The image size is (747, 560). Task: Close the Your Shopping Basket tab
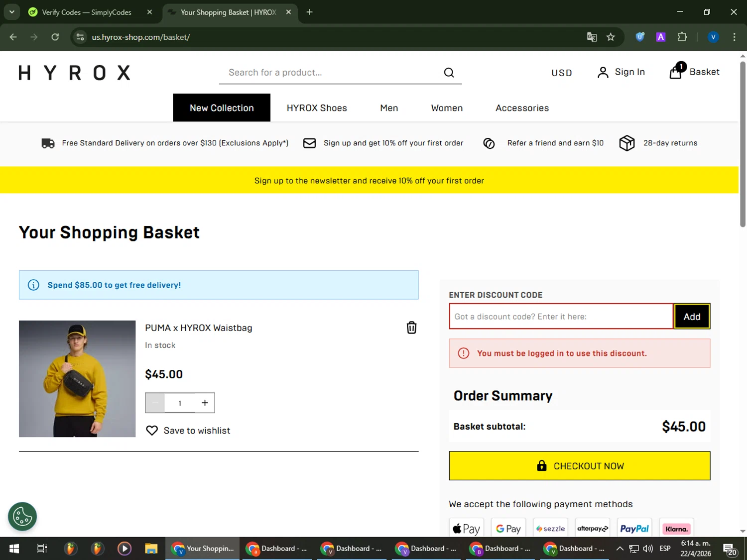288,12
